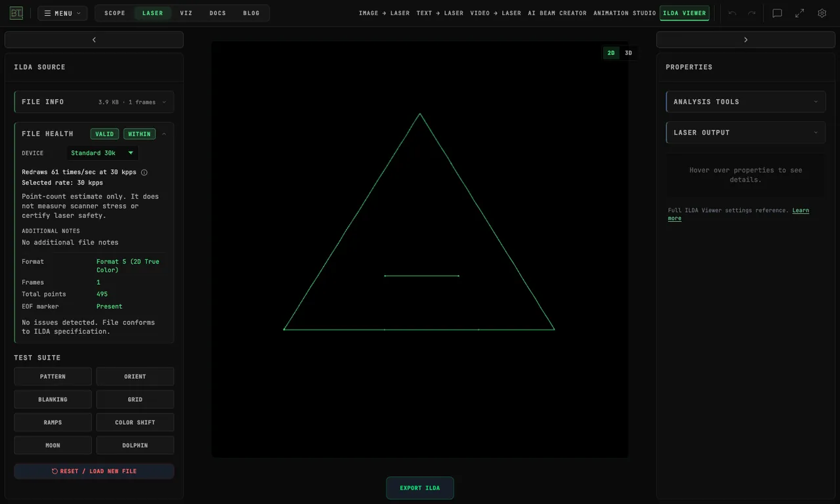Open the Device Standard 30k dropdown
Image resolution: width=840 pixels, height=504 pixels.
tap(102, 153)
